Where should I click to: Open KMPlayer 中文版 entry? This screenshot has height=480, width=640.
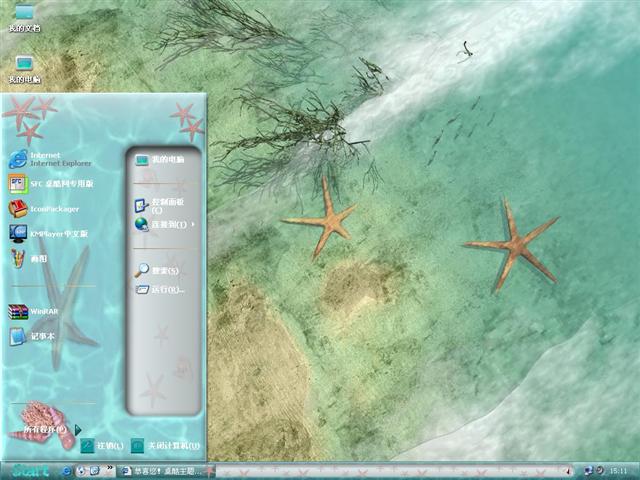click(x=48, y=234)
